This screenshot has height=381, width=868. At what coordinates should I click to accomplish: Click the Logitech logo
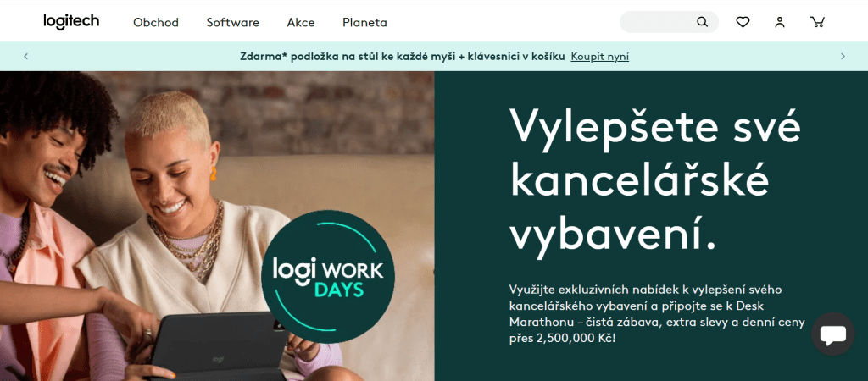[x=71, y=21]
